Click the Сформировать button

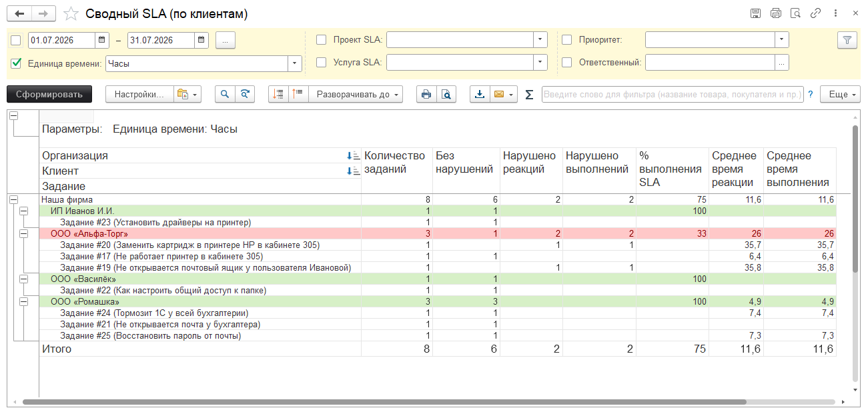49,95
